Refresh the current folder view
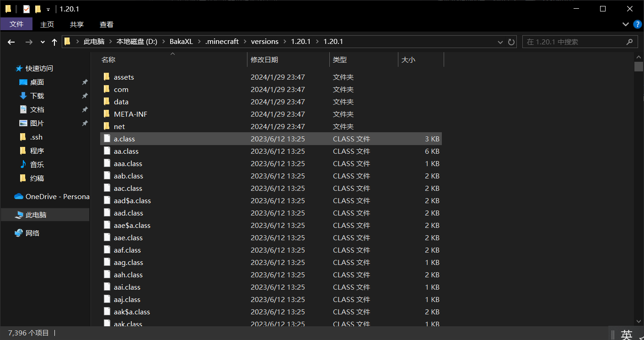The height and width of the screenshot is (340, 644). (511, 42)
